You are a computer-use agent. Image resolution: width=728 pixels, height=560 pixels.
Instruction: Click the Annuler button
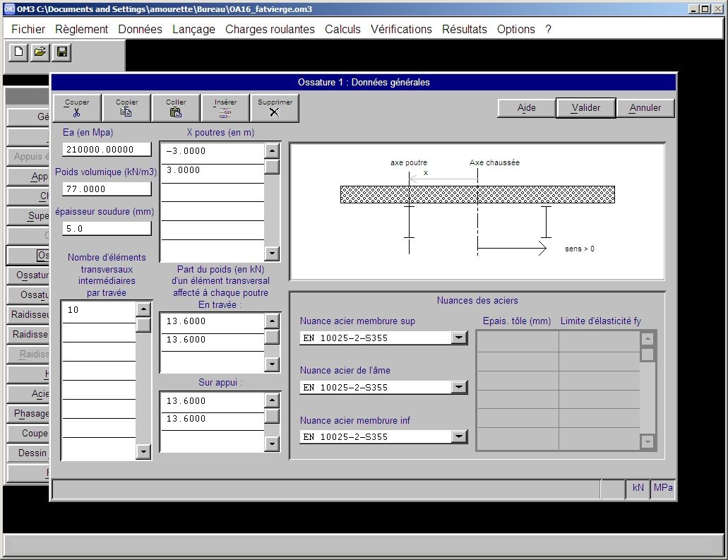coord(645,108)
